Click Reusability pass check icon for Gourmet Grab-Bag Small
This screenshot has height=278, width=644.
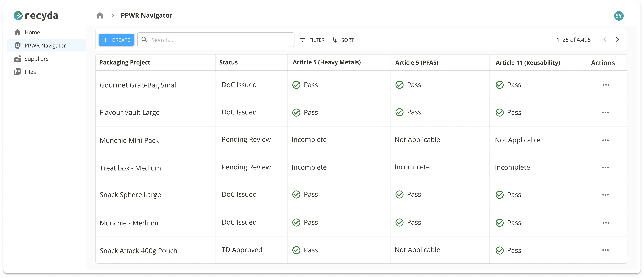click(x=499, y=85)
